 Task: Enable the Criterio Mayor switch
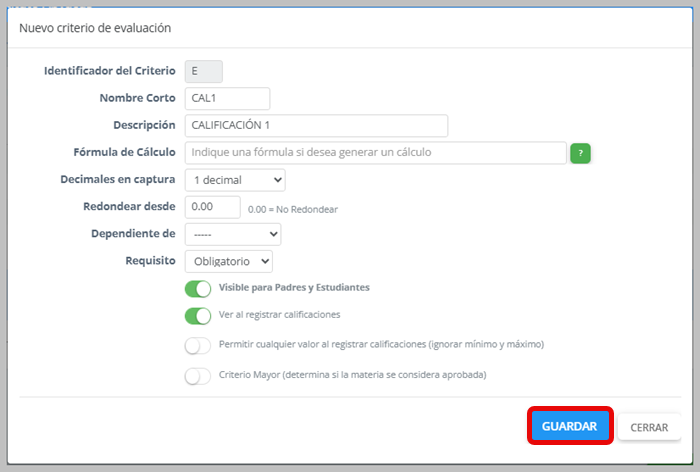tap(198, 376)
